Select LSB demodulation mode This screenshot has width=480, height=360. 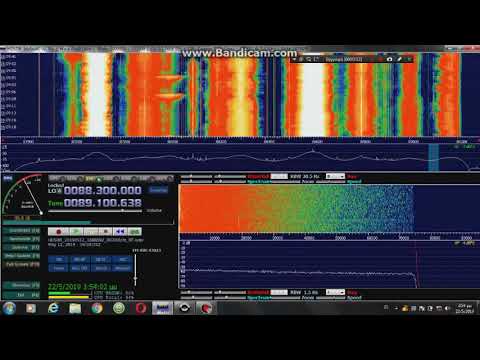pyautogui.click(x=111, y=178)
